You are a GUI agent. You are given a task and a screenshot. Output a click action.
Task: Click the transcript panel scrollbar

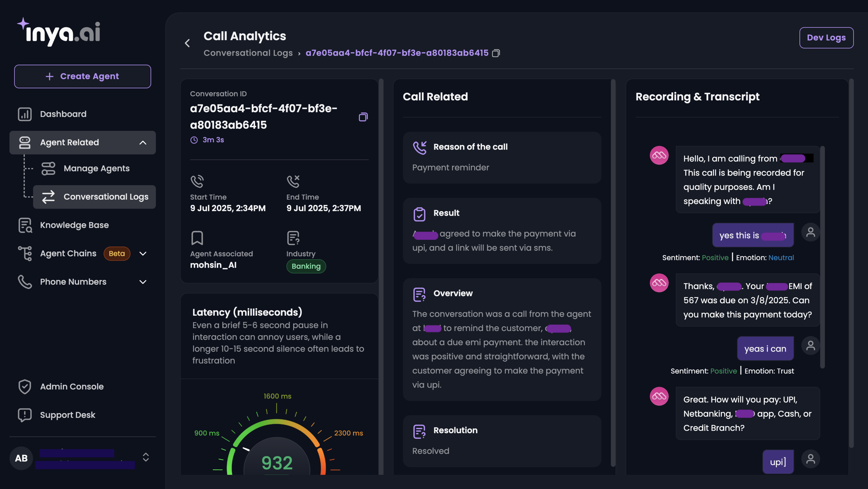point(822,256)
